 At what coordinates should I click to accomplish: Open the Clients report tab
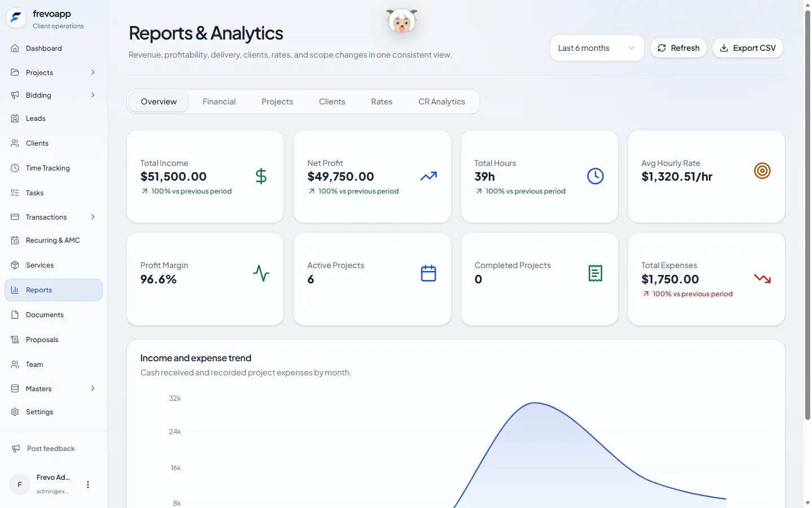[332, 102]
